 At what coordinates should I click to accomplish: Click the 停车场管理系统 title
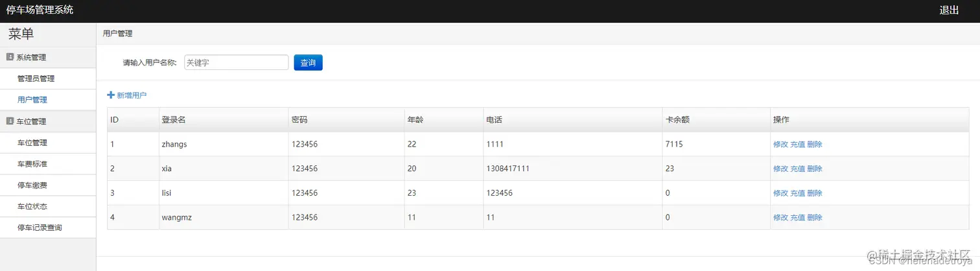pos(40,10)
